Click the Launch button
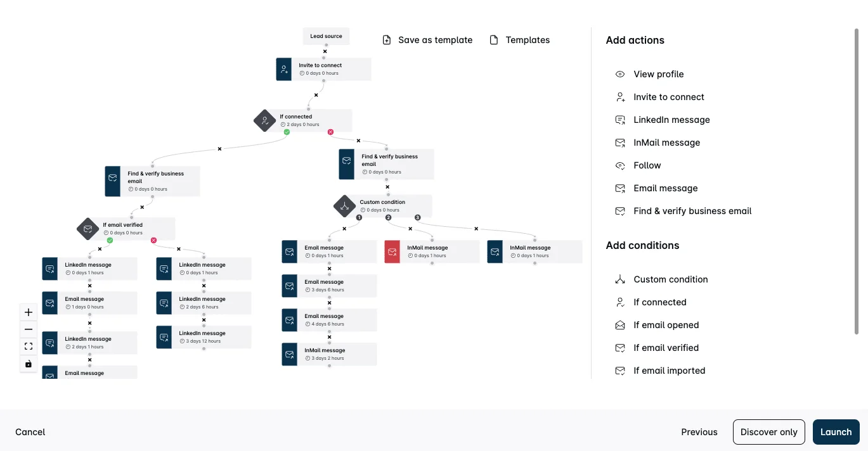The image size is (868, 451). [836, 432]
